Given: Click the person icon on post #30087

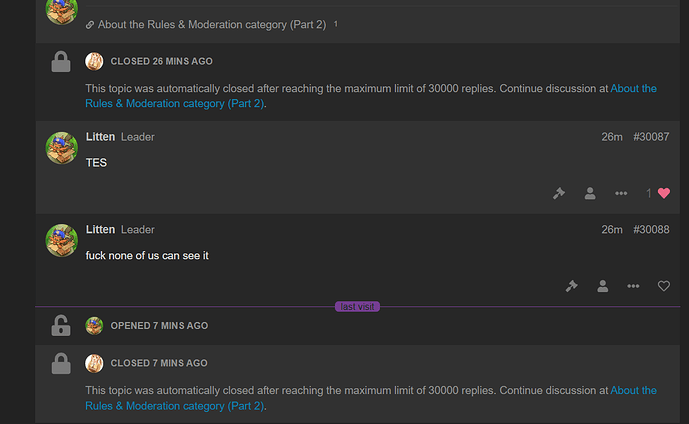Looking at the screenshot, I should [590, 193].
